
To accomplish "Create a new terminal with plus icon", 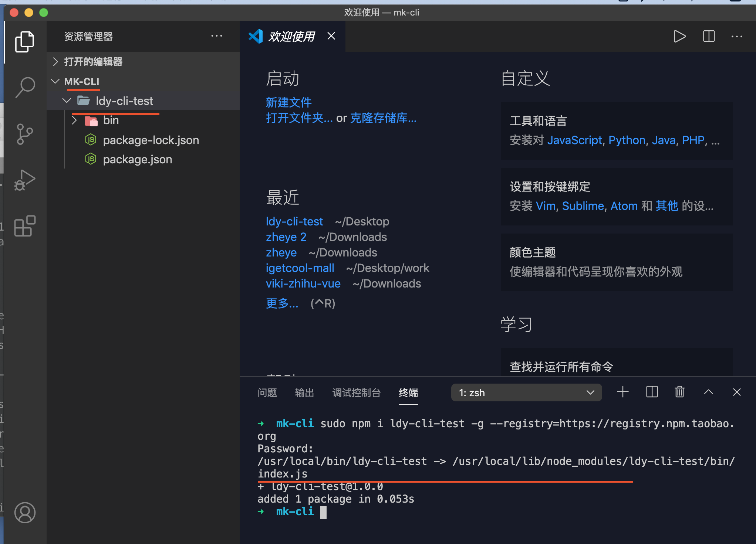I will (623, 392).
